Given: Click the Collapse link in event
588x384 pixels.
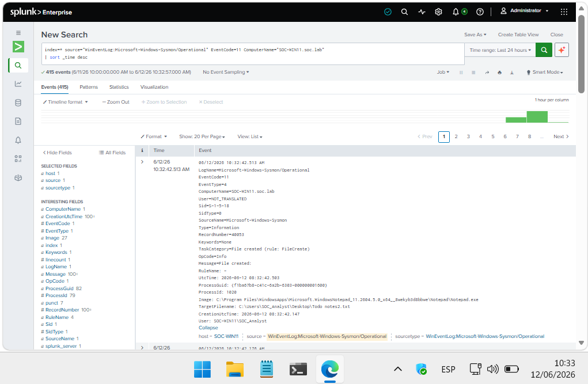Looking at the screenshot, I should pyautogui.click(x=208, y=328).
